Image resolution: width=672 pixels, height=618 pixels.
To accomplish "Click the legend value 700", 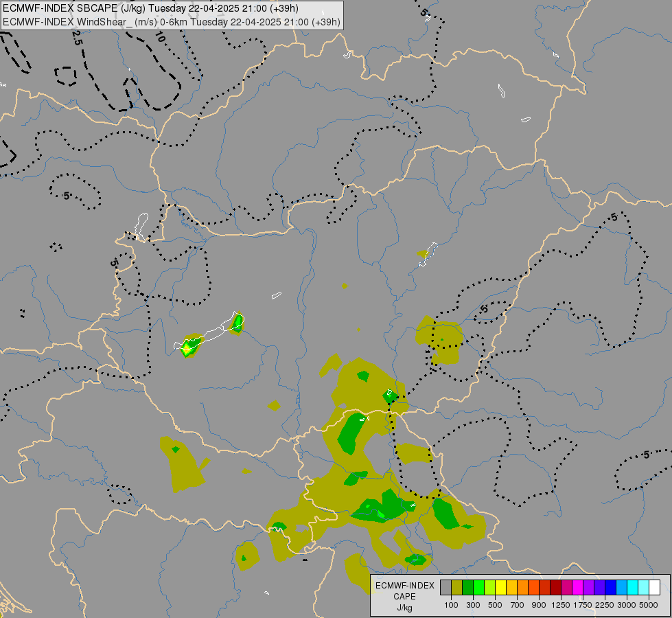I will 518,605.
